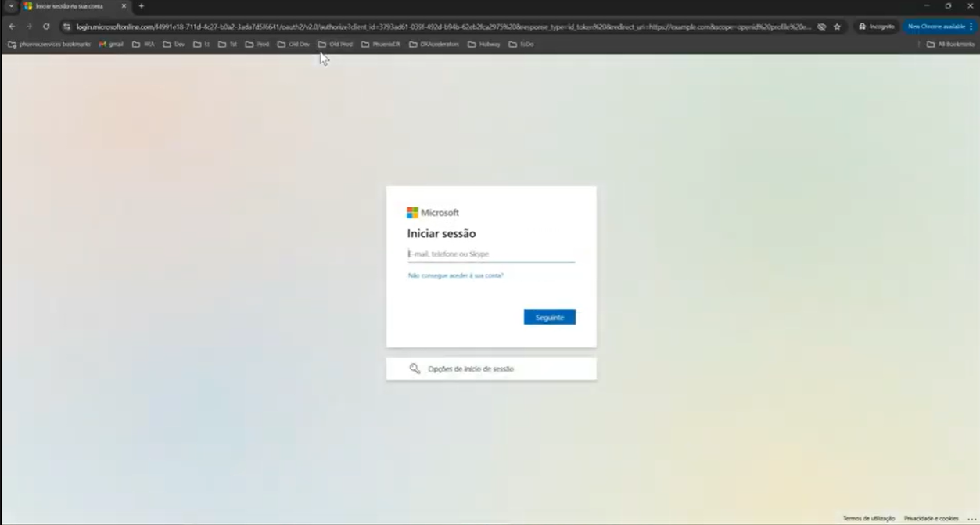Focus the 'E-mail, telefone ou Skype' field

click(490, 254)
